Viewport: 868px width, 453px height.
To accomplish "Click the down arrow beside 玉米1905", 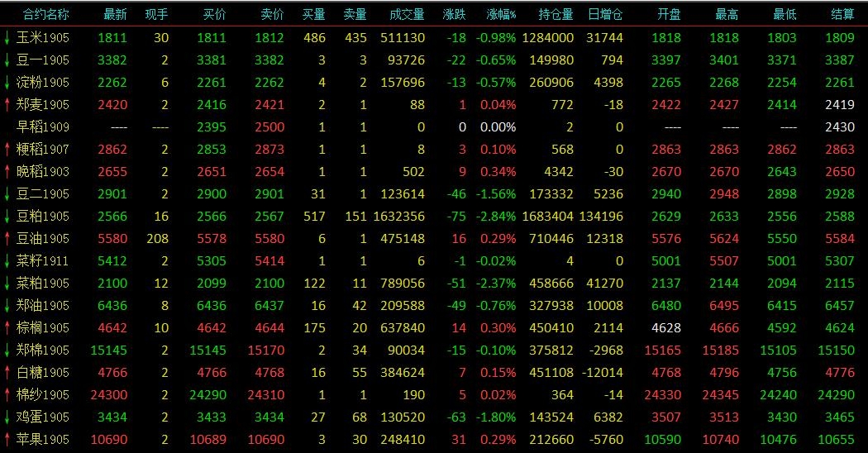I will pos(7,38).
